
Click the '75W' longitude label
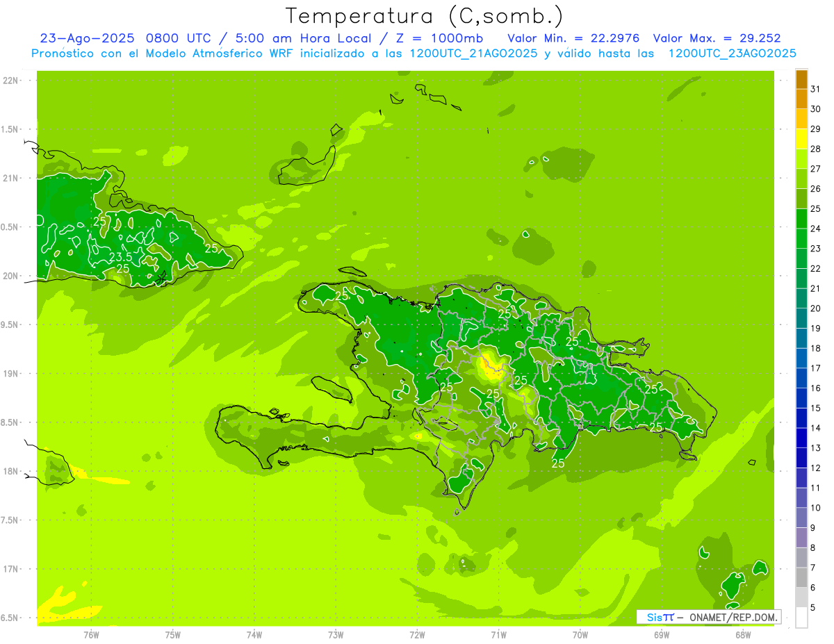coord(173,635)
